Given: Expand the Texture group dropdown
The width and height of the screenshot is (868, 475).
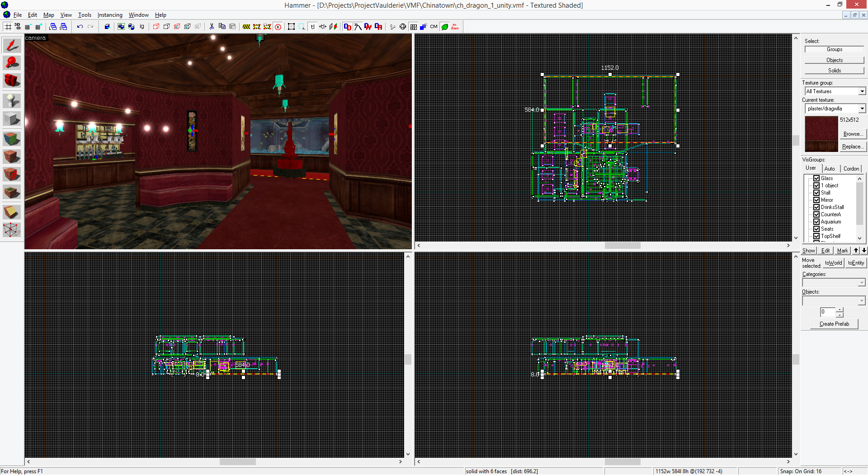Looking at the screenshot, I should click(862, 91).
